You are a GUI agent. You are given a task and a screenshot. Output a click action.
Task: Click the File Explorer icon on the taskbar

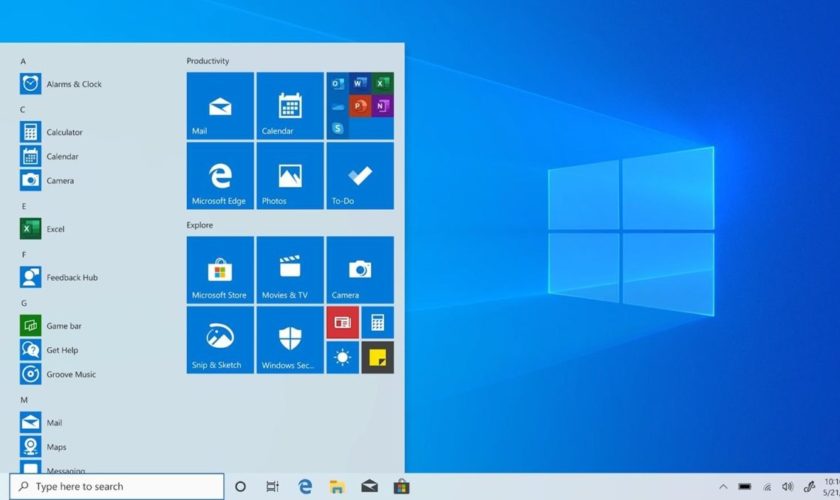(x=337, y=487)
